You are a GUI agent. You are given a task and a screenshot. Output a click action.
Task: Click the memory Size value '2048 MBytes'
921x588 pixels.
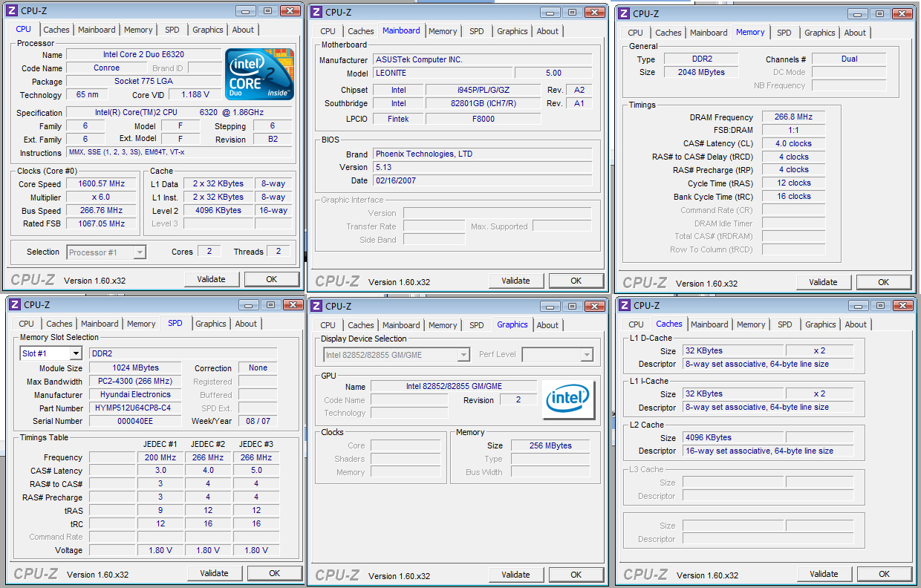pos(702,73)
